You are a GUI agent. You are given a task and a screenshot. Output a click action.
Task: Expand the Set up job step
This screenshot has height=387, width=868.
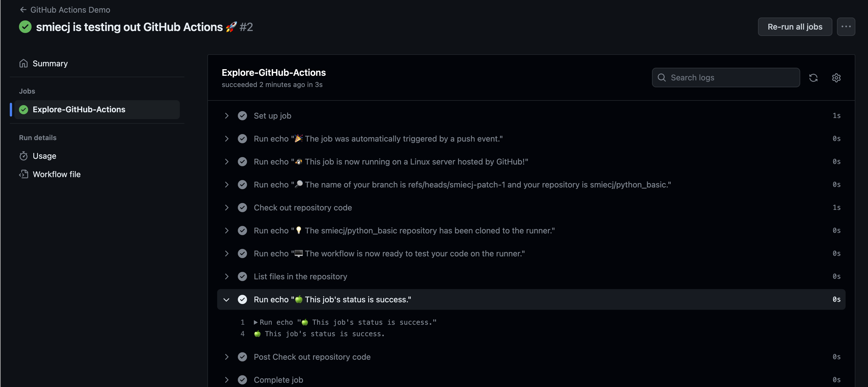[x=226, y=116]
